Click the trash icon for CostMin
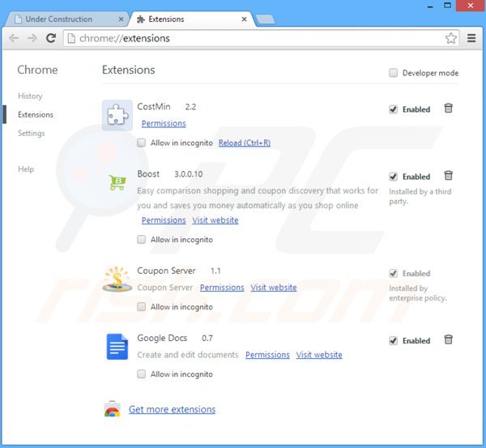The width and height of the screenshot is (486, 448). click(x=448, y=109)
